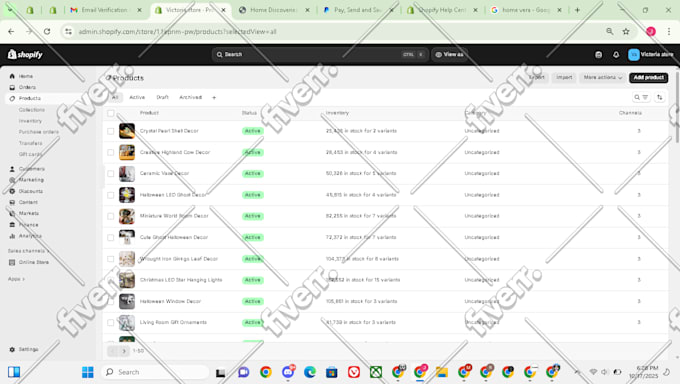Expand the Apps section

(x=16, y=279)
